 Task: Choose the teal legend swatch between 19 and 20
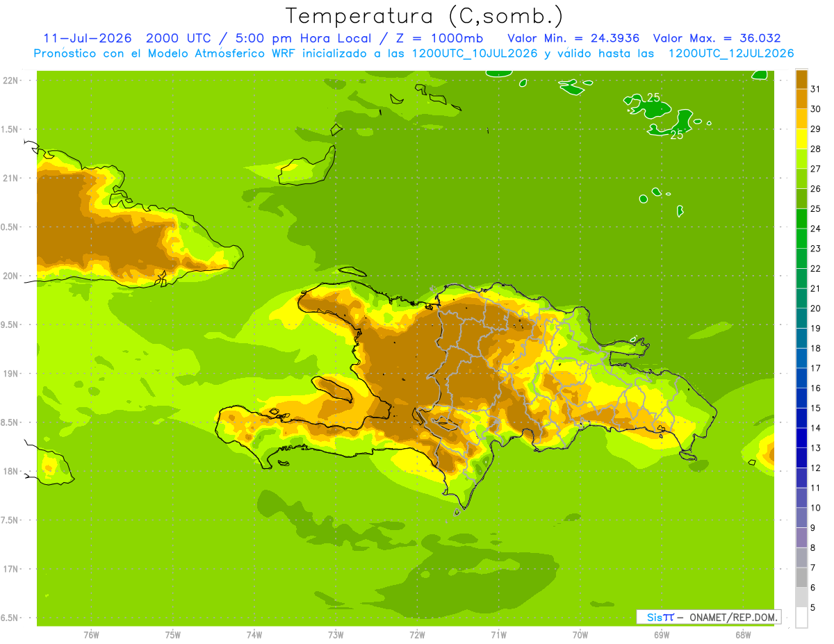tap(801, 318)
